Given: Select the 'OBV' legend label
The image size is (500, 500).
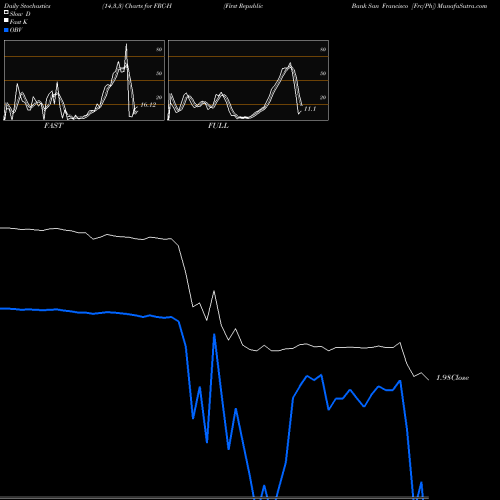Looking at the screenshot, I should (16, 30).
